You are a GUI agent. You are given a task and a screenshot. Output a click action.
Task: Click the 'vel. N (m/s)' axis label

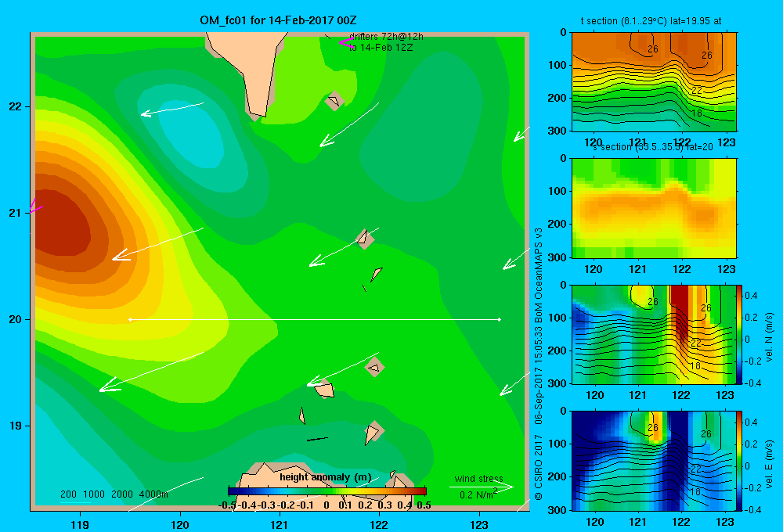pos(770,337)
